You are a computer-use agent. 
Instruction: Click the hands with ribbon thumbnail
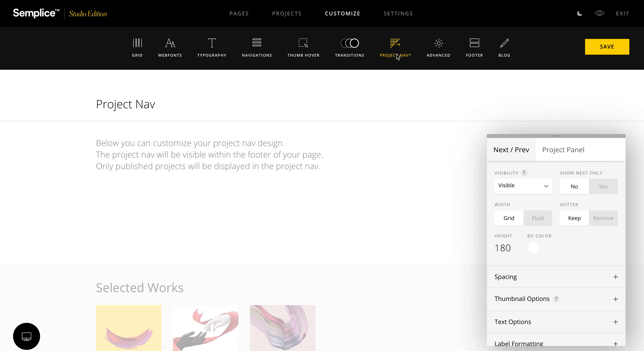click(x=205, y=328)
